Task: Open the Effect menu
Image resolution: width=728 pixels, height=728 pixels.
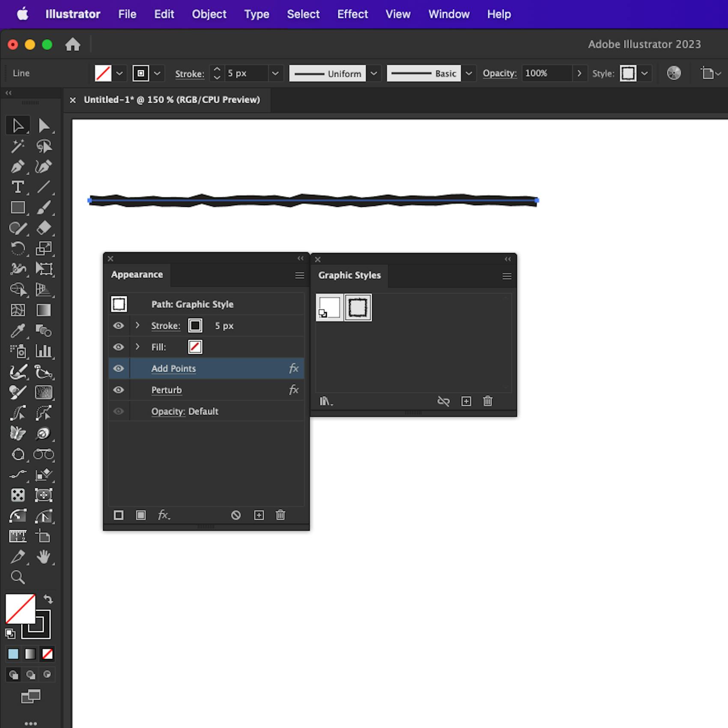Action: click(352, 14)
